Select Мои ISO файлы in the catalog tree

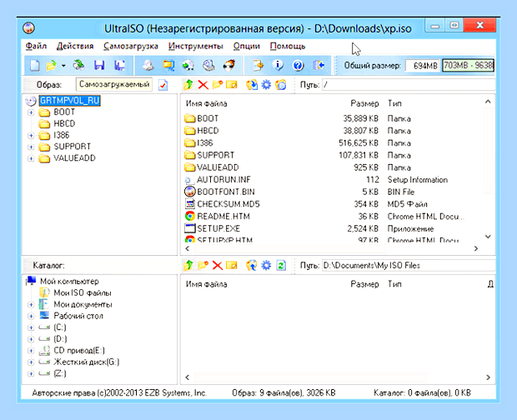(83, 292)
